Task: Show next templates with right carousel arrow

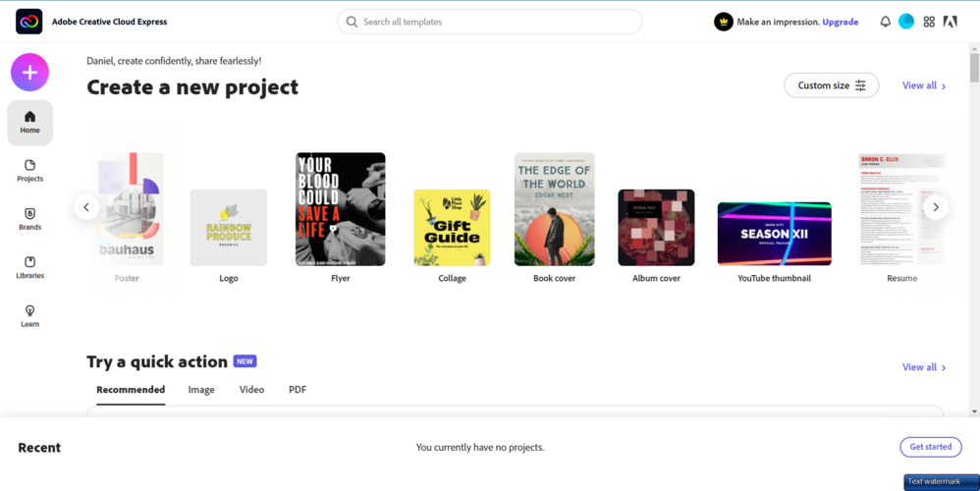Action: click(936, 207)
